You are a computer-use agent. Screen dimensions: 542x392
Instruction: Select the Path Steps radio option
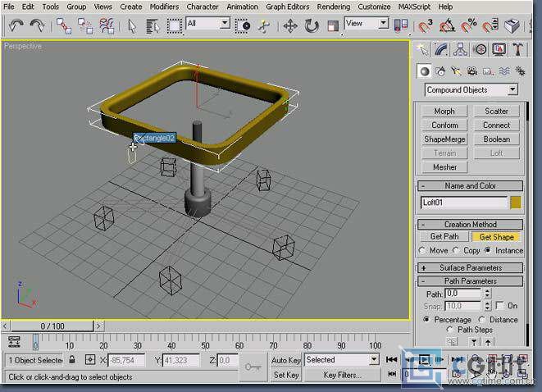[449, 330]
